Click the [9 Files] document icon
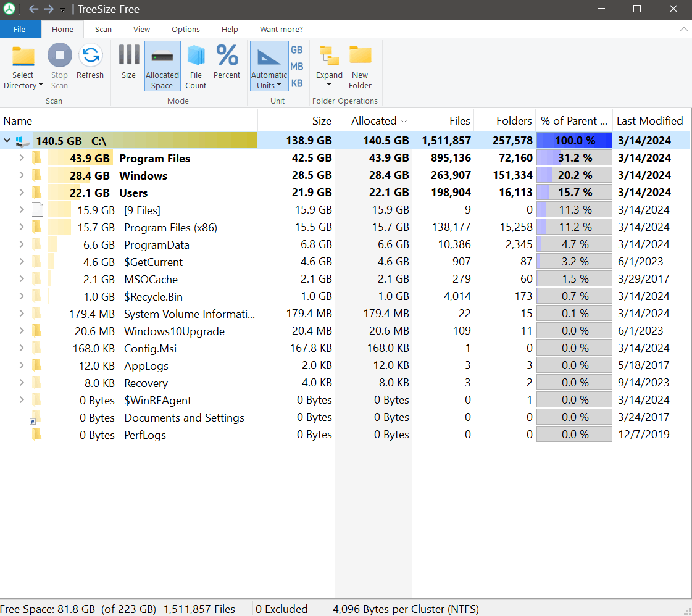Viewport: 692px width, 616px height. (38, 210)
